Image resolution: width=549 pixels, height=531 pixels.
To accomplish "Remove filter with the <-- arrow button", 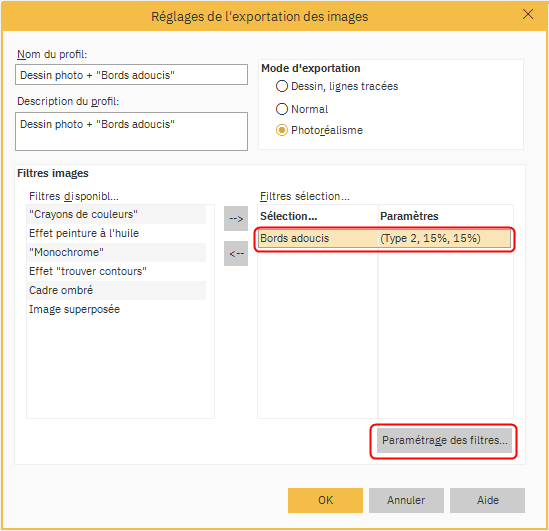I will pos(236,253).
